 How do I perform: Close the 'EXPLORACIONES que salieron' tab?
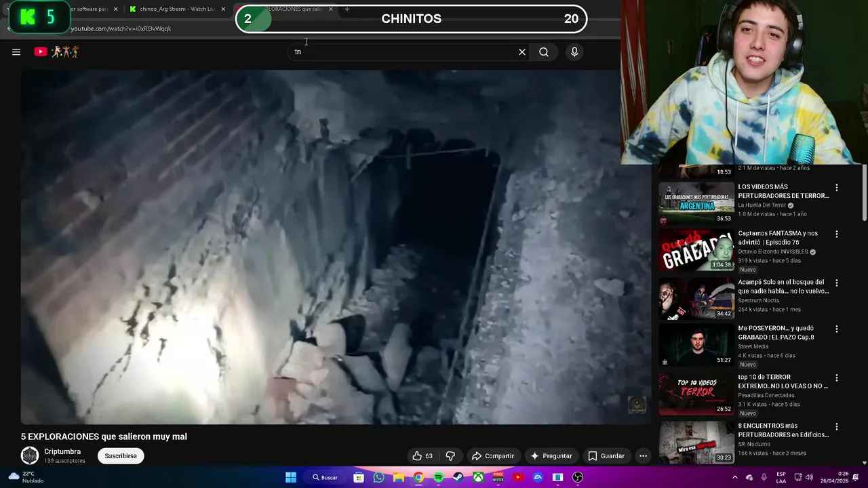click(331, 9)
